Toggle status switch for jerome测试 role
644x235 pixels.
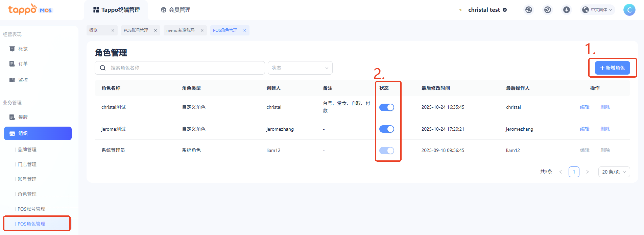tap(386, 129)
